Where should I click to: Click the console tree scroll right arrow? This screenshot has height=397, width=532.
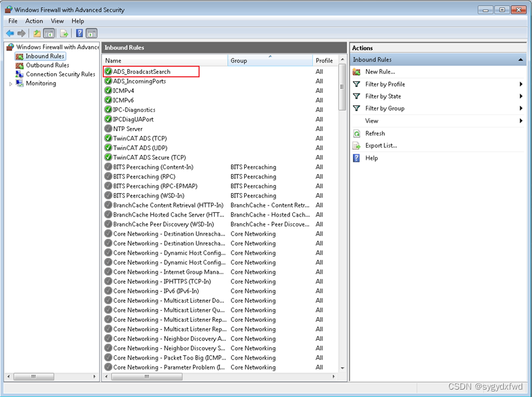94,377
